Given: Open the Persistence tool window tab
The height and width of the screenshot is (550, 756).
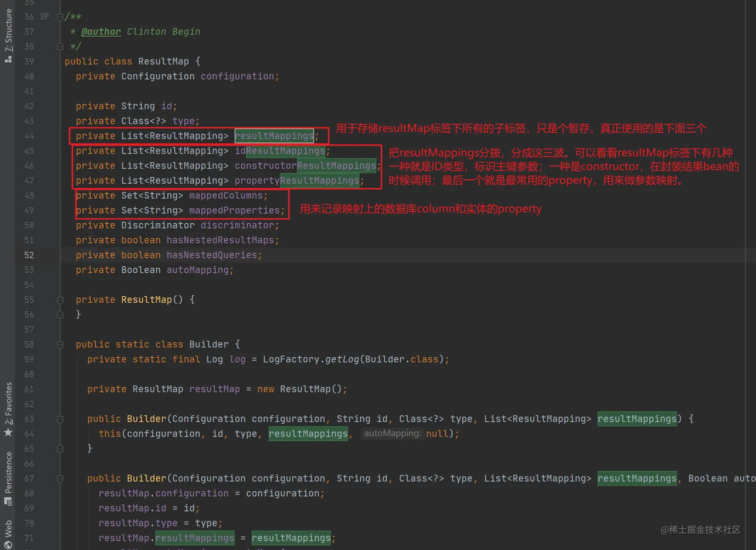Looking at the screenshot, I should (x=8, y=478).
